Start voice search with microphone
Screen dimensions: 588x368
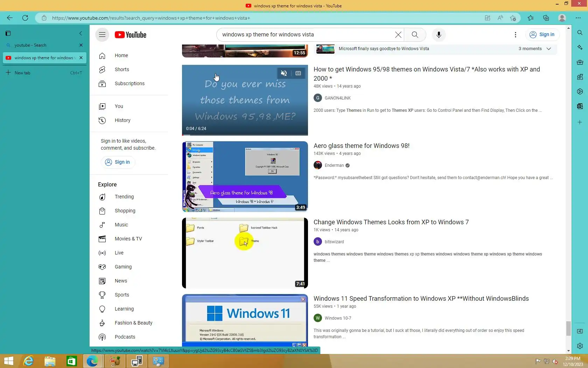click(439, 35)
